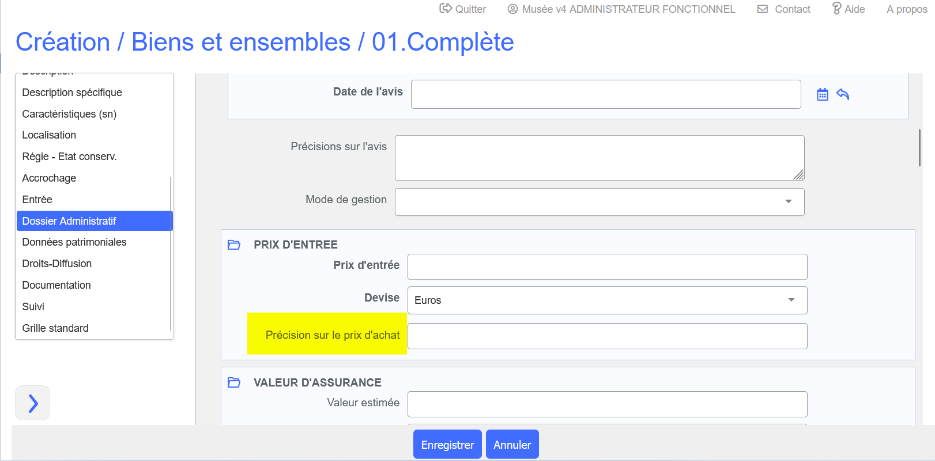Viewport: 935px width, 461px height.
Task: Go to the Localisation section
Action: pos(49,135)
